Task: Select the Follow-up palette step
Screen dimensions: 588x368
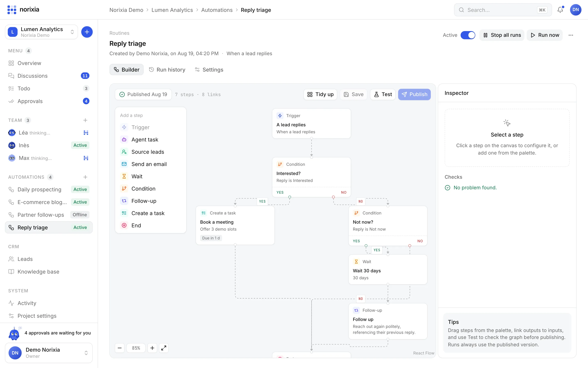Action: [151, 201]
